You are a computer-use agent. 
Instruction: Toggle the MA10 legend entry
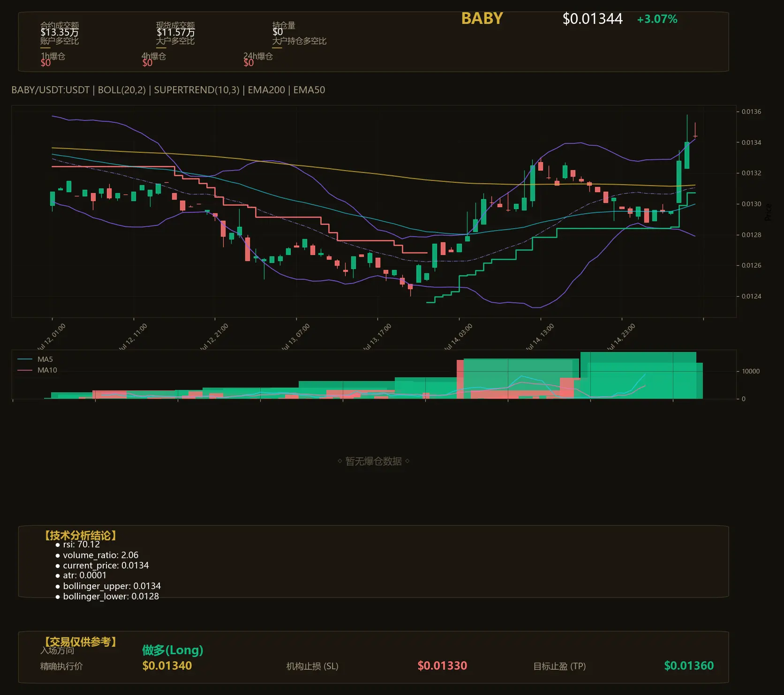(37, 370)
